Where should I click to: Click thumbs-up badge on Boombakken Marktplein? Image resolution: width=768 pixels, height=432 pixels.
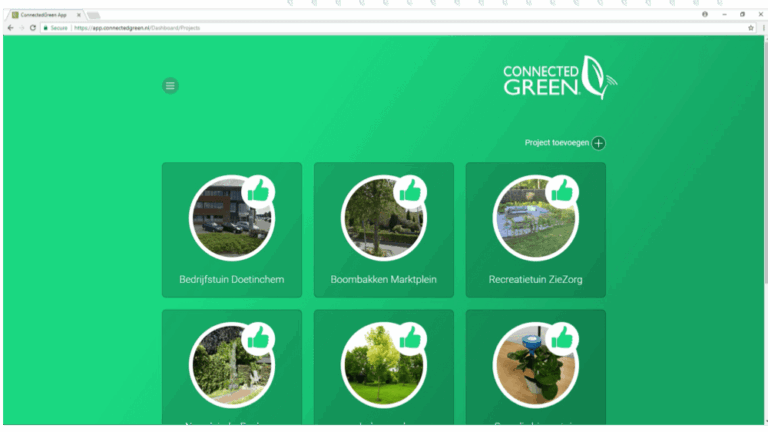coord(410,192)
